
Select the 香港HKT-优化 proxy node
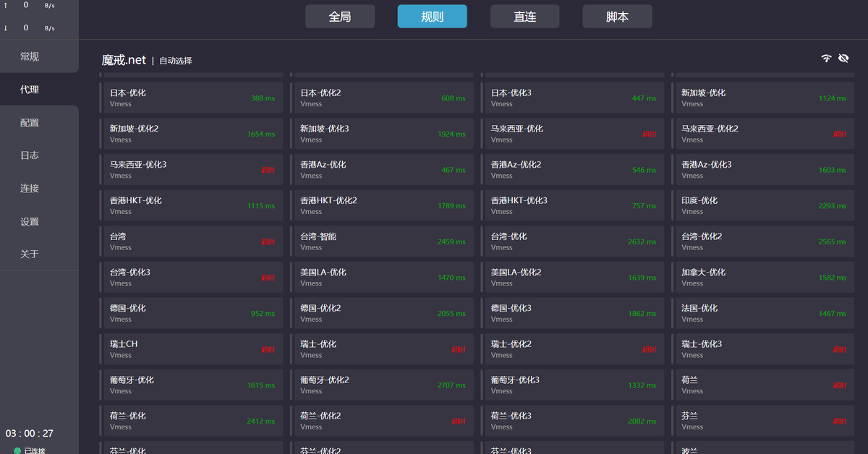(191, 205)
